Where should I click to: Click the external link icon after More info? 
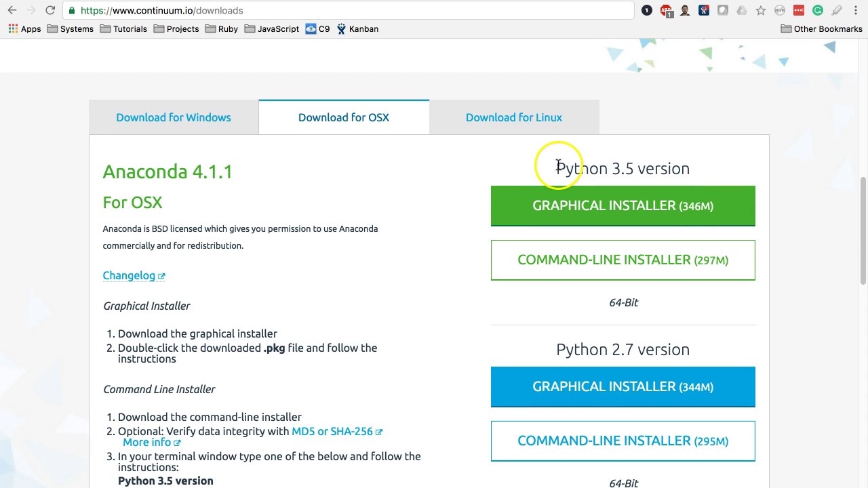click(177, 443)
